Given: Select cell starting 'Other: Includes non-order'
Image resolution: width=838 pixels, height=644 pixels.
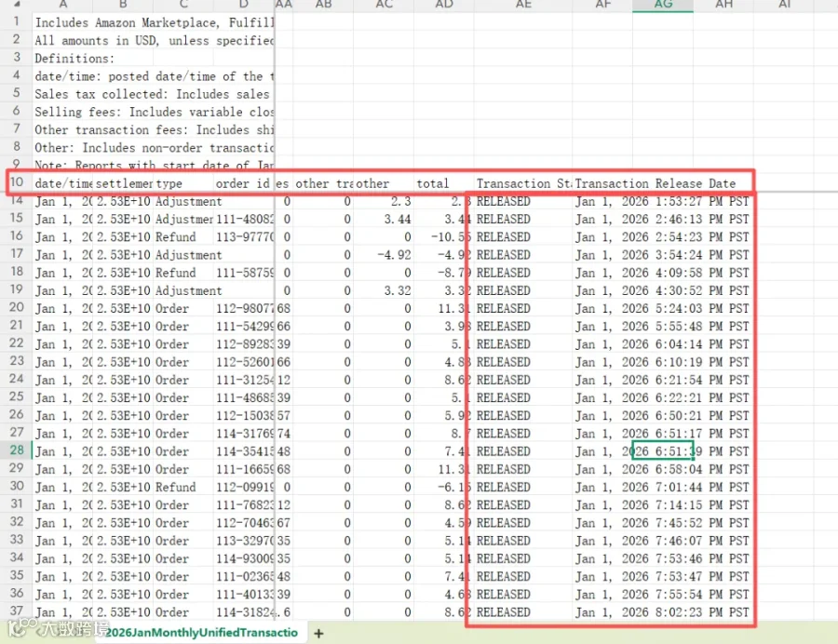Looking at the screenshot, I should 154,147.
